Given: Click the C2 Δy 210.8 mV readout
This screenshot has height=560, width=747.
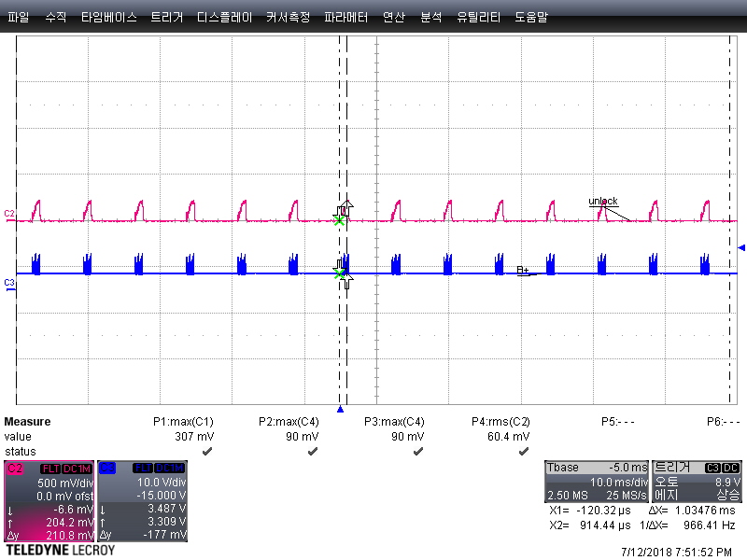Looking at the screenshot, I should 49,535.
